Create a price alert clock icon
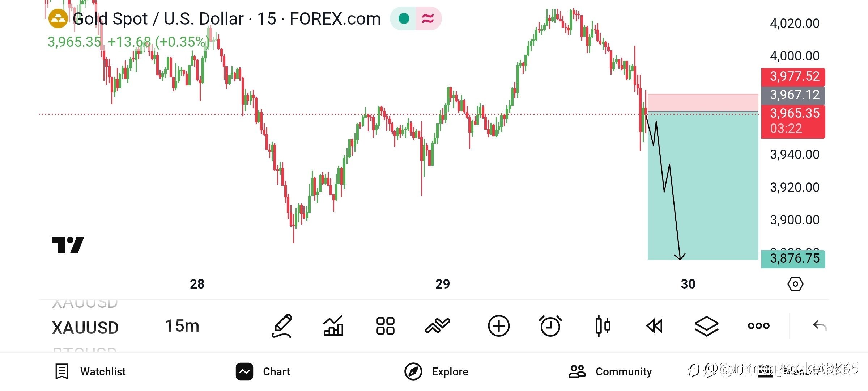 coord(550,326)
